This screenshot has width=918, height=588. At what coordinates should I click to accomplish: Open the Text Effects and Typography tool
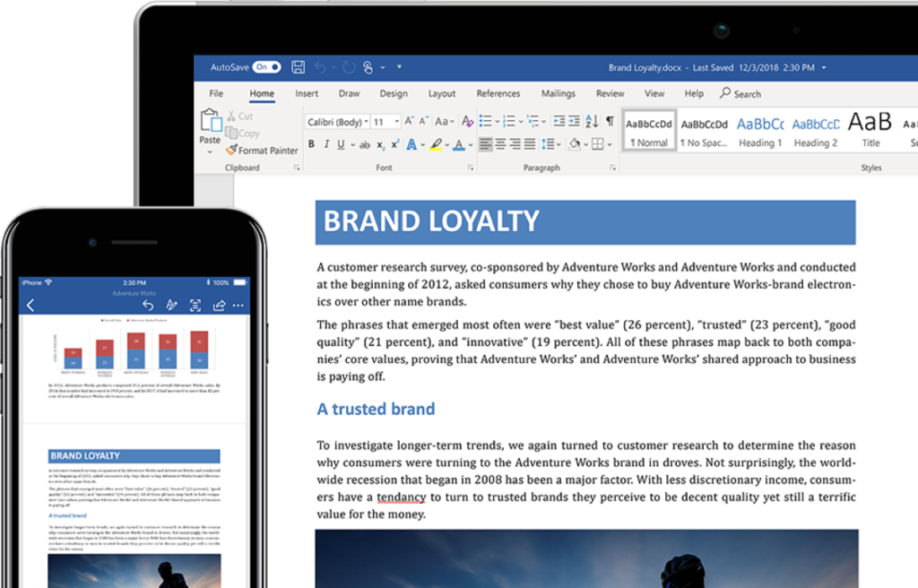[x=411, y=142]
